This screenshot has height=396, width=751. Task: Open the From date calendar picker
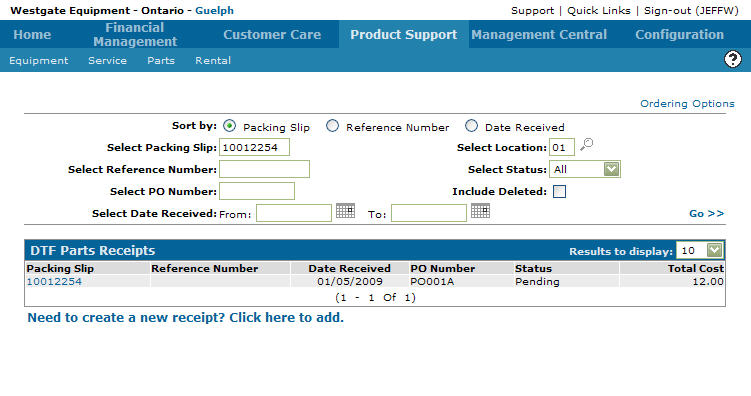[345, 211]
